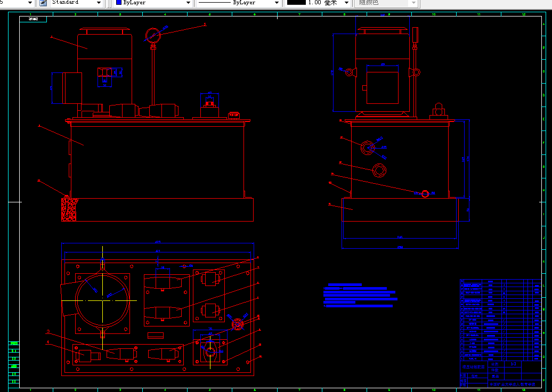Screen dimensions: 552x392
Task: Open the blue ByLayer color dropdown
Action: [x=153, y=3]
